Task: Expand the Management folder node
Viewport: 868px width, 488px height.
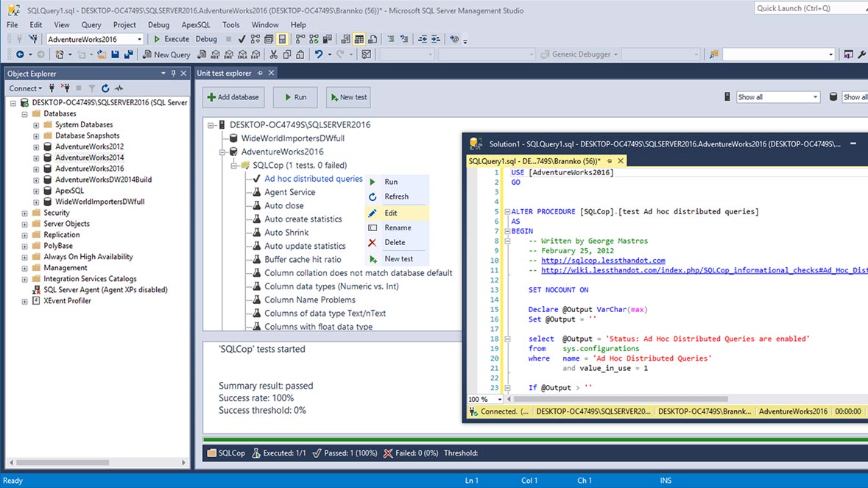Action: (24, 268)
